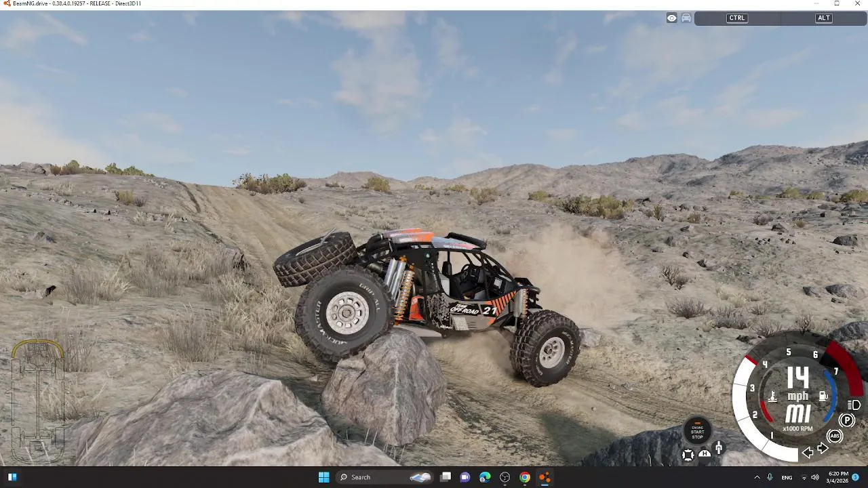Viewport: 868px width, 488px height.
Task: Click the blue notification count badge
Action: click(856, 478)
